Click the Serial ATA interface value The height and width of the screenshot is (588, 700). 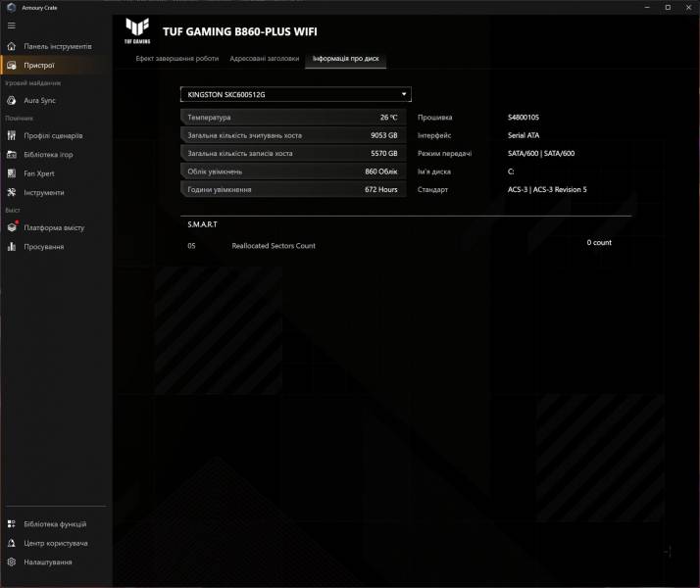tap(524, 135)
